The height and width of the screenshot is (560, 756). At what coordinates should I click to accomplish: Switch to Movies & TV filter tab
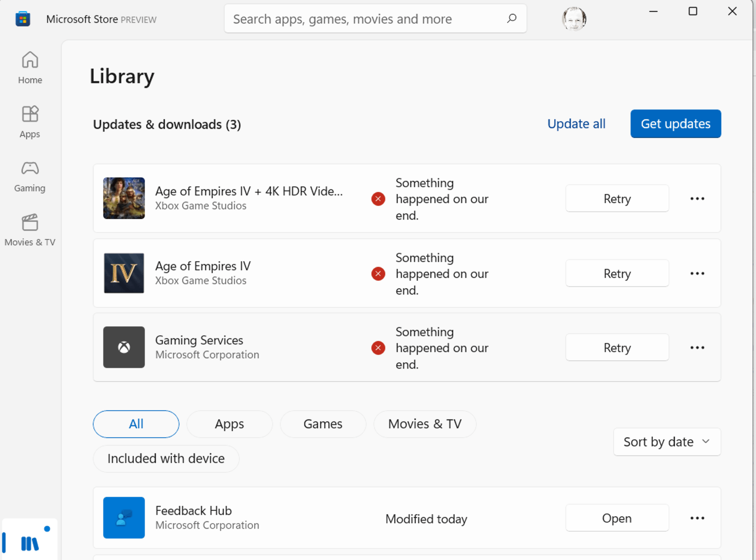(425, 424)
